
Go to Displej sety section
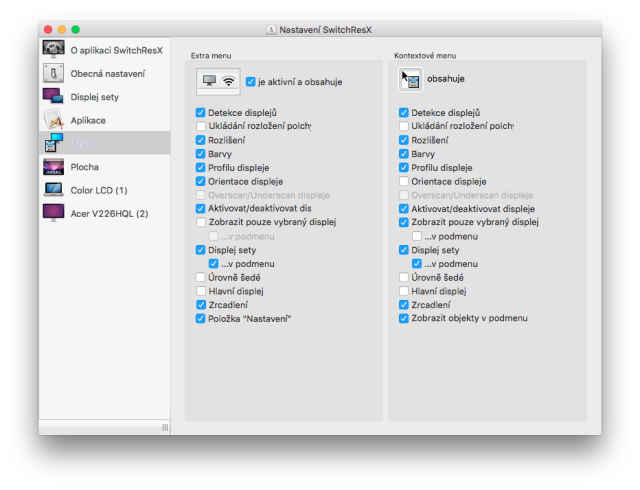(x=104, y=97)
